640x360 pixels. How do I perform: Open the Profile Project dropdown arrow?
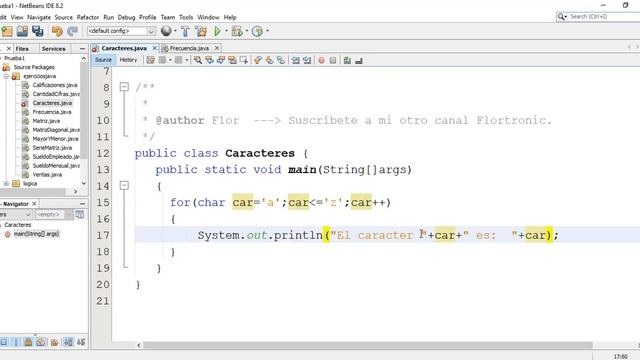point(267,31)
